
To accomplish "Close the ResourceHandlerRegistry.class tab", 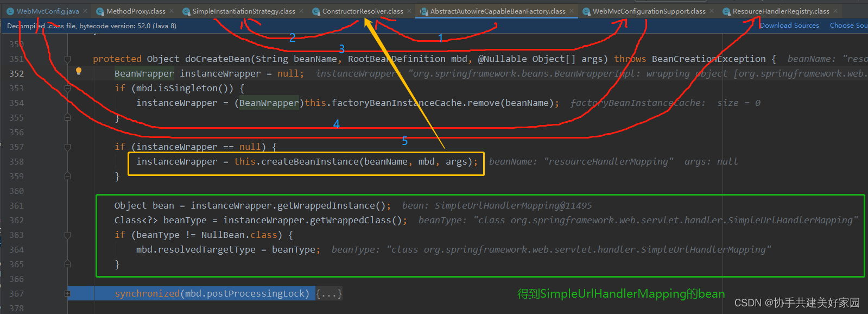I will [x=835, y=11].
